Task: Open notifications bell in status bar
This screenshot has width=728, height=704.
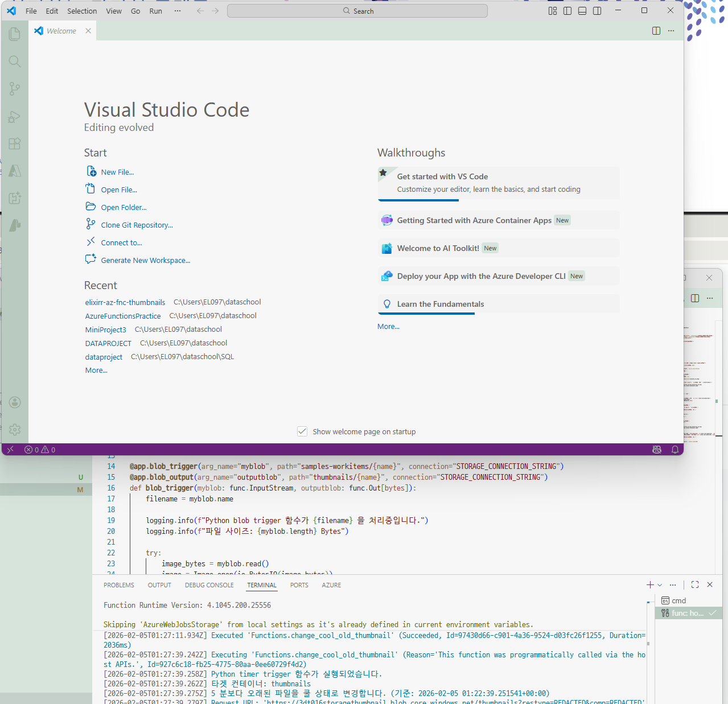Action: 675,450
